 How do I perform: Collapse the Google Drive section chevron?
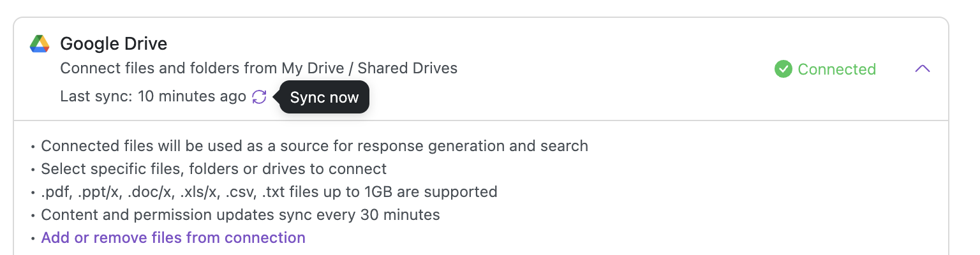[922, 69]
